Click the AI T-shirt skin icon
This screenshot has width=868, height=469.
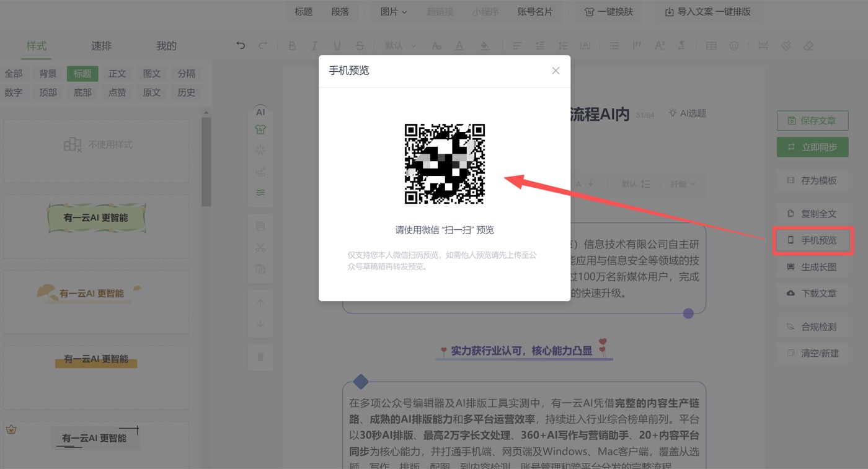pos(260,130)
